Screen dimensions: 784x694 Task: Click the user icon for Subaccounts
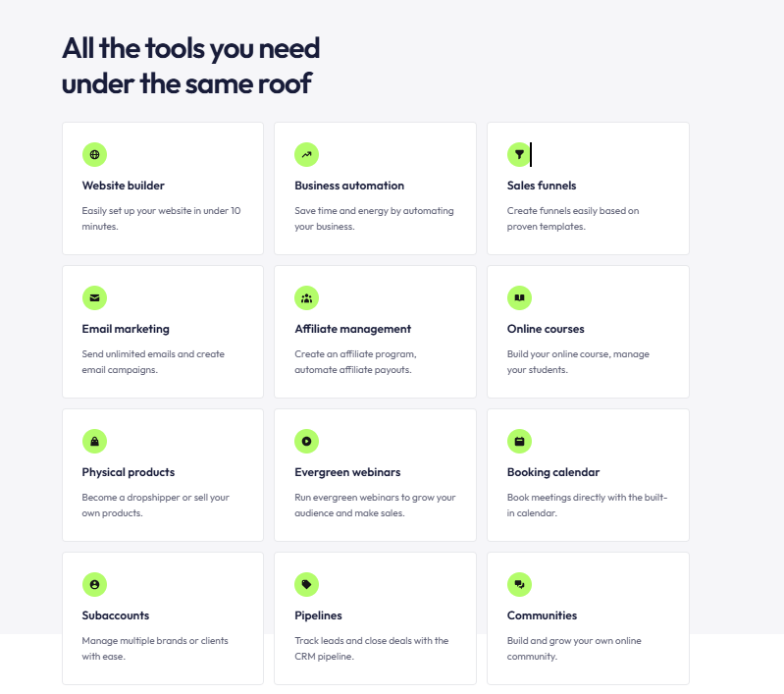click(94, 584)
